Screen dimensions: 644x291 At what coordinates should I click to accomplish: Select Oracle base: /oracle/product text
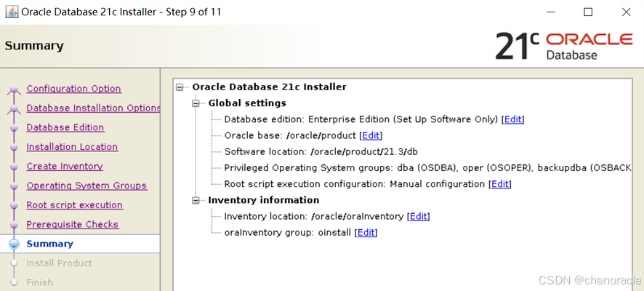coord(290,135)
